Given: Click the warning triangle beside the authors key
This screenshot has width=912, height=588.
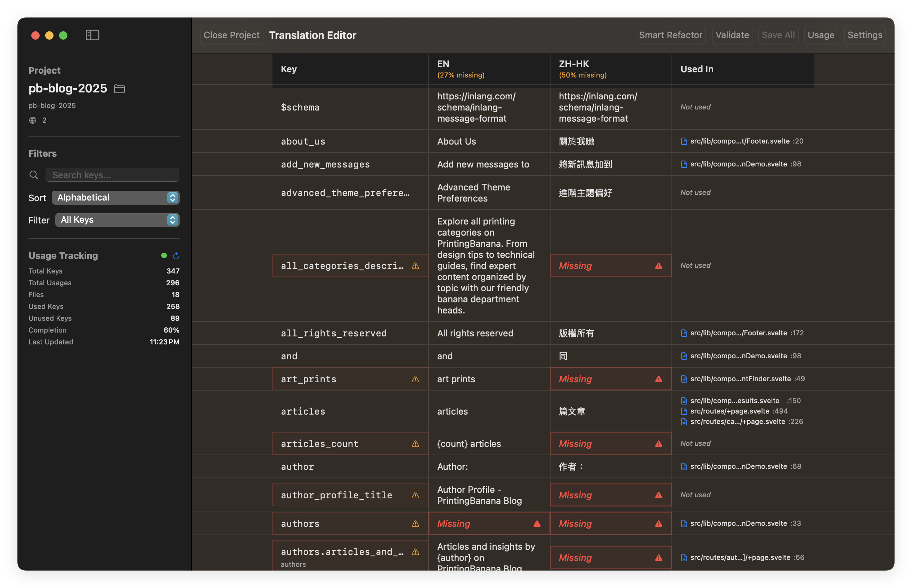Looking at the screenshot, I should (x=415, y=523).
